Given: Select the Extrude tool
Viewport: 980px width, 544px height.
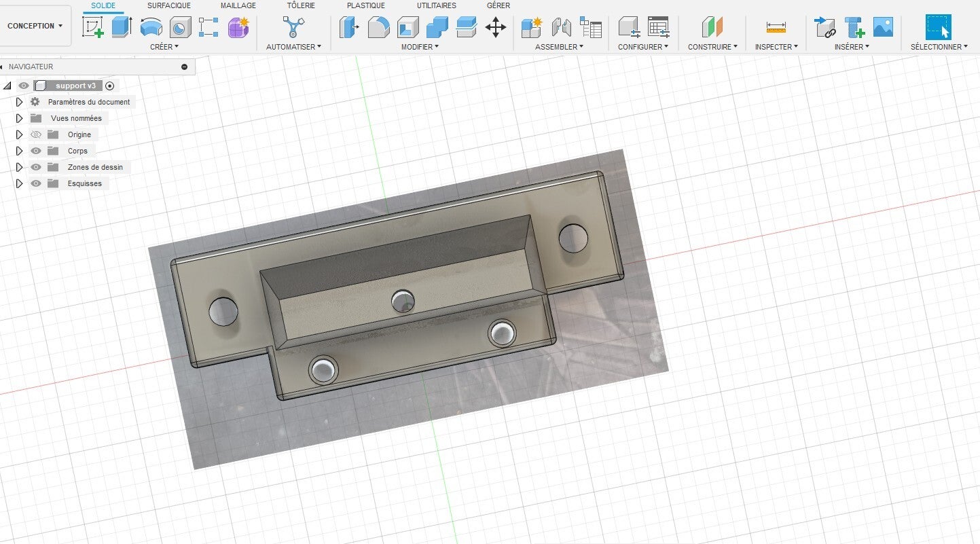Looking at the screenshot, I should click(x=122, y=27).
